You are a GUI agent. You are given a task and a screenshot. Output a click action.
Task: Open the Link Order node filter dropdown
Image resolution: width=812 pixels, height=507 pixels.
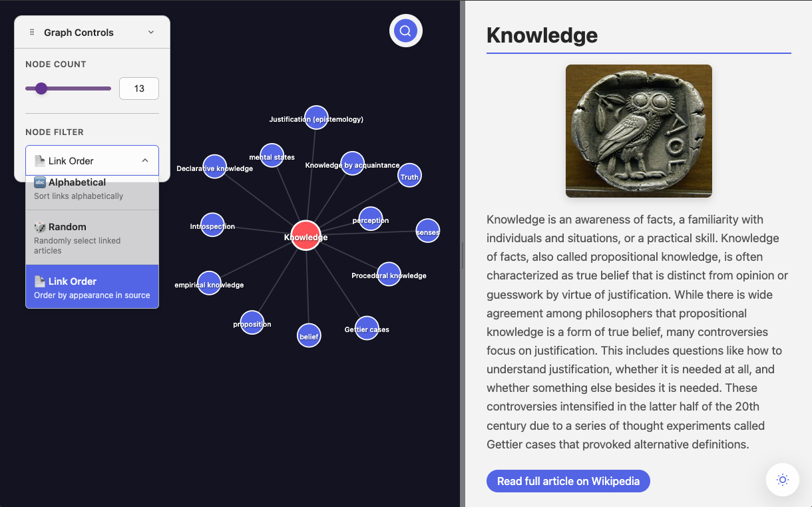point(92,160)
